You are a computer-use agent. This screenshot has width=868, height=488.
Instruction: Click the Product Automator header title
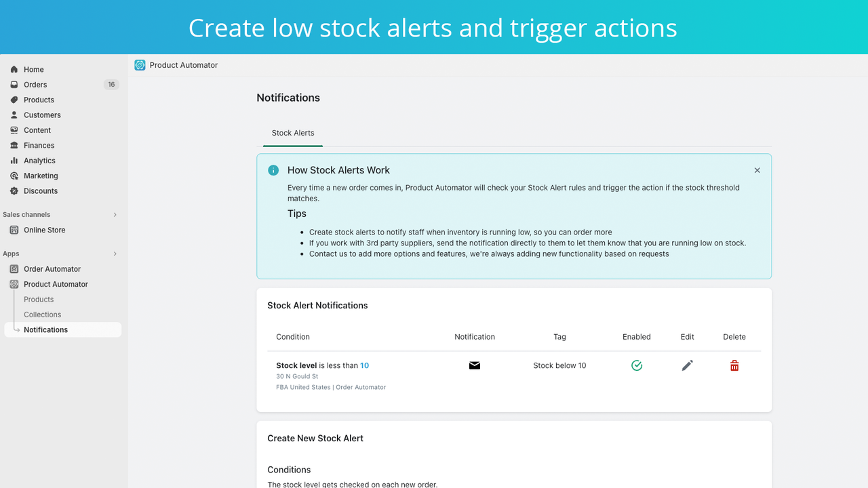pos(184,65)
